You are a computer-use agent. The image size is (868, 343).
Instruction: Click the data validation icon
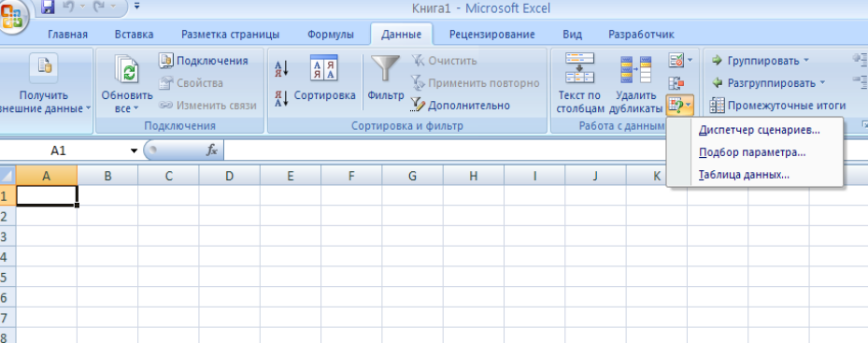(x=676, y=60)
